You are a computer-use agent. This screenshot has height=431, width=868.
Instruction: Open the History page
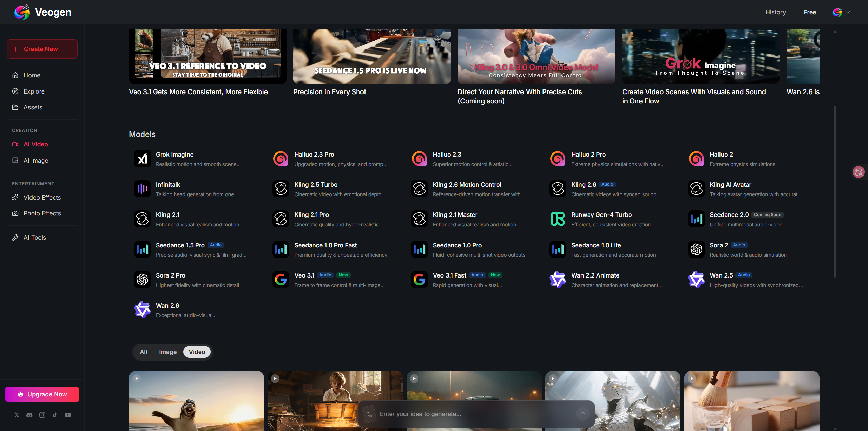click(775, 12)
